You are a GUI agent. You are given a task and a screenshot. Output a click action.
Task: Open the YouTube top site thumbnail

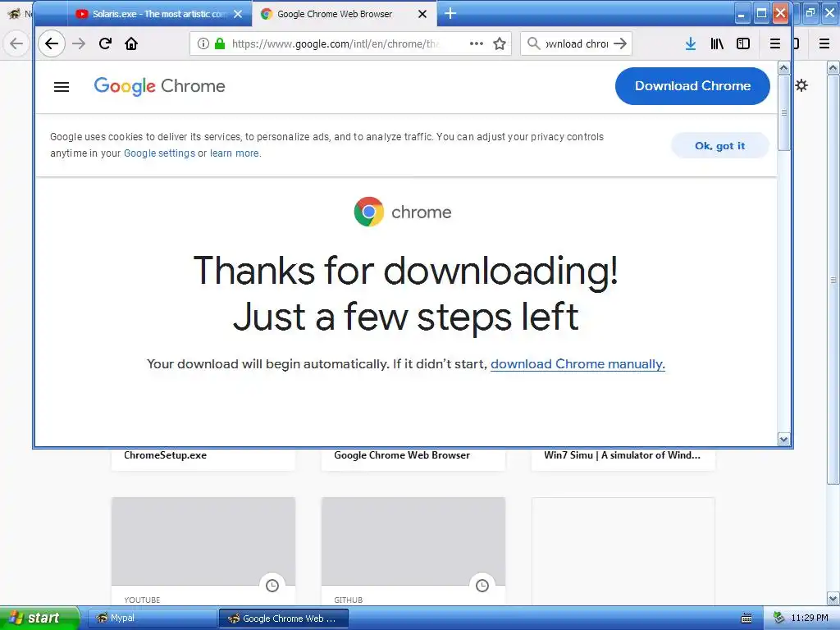point(203,541)
